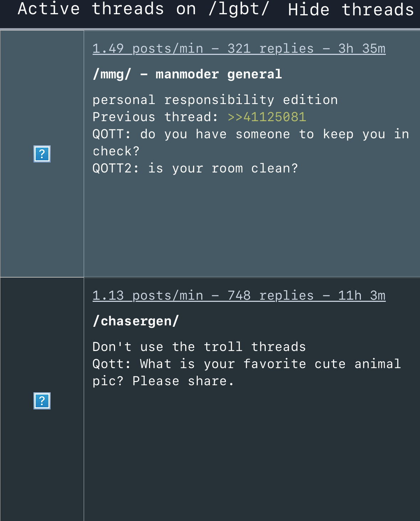Open the 1.13 posts/min thread stats link
Viewport: 420px width, 521px height.
pyautogui.click(x=239, y=295)
